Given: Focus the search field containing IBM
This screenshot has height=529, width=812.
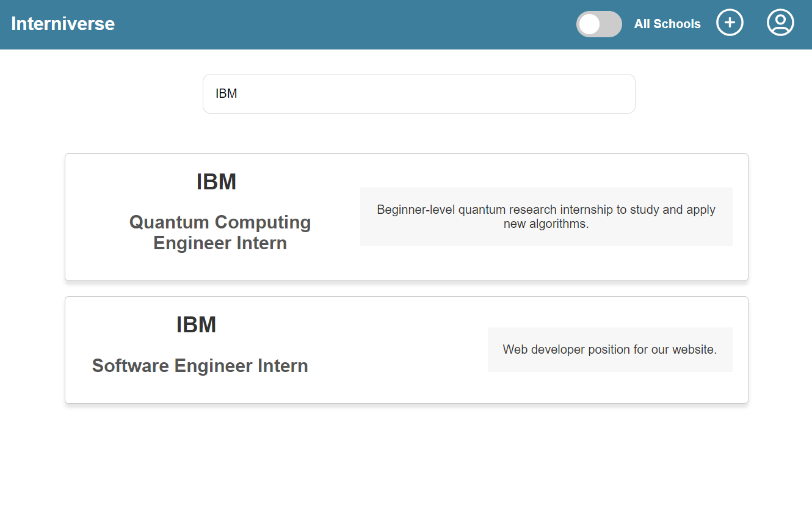Looking at the screenshot, I should coord(419,94).
